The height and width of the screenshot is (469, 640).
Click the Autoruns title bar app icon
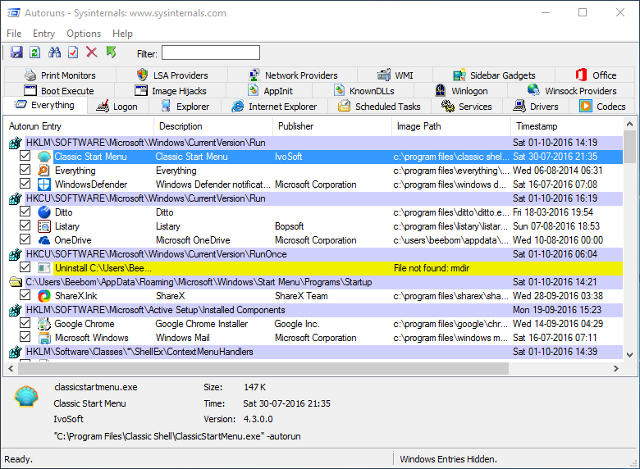click(x=13, y=13)
